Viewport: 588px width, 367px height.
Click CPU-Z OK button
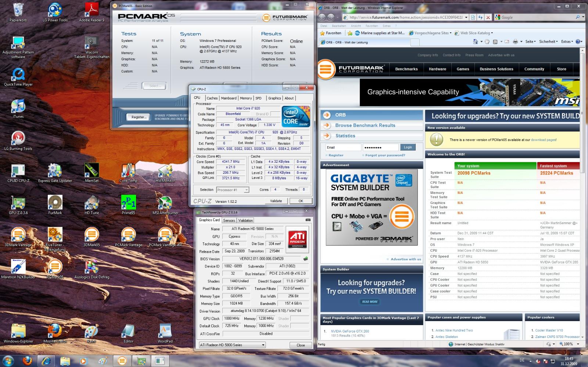(x=301, y=201)
